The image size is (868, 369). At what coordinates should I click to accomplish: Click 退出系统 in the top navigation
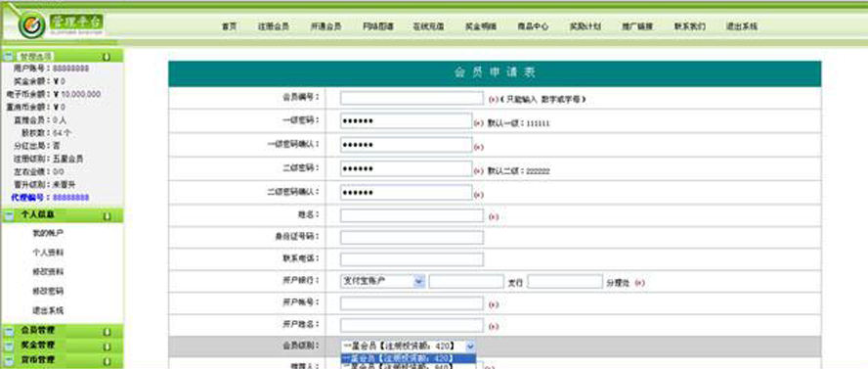pos(742,26)
